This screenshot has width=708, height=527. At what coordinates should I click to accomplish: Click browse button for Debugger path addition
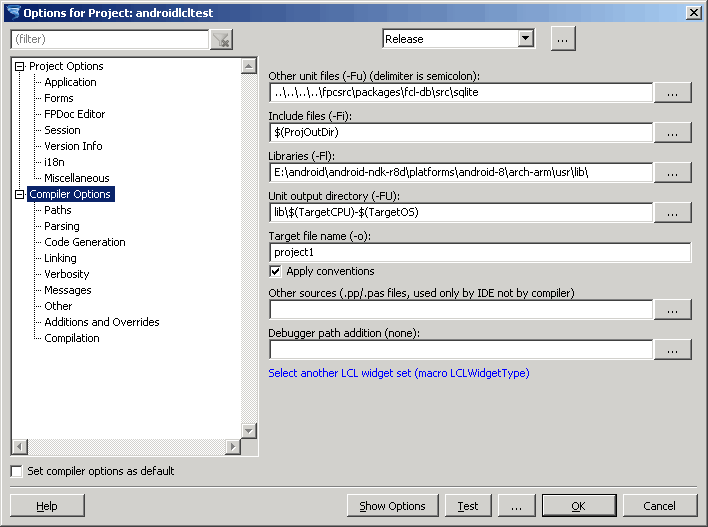[673, 349]
